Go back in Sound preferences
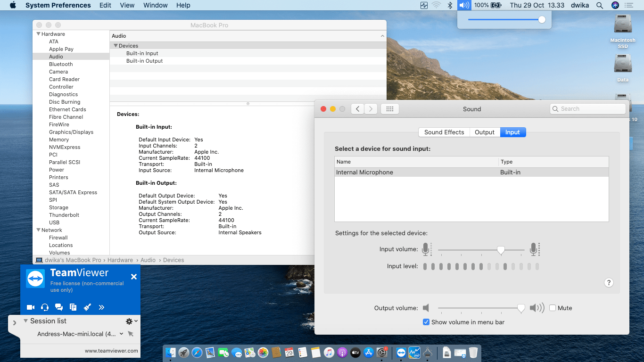 tap(357, 109)
